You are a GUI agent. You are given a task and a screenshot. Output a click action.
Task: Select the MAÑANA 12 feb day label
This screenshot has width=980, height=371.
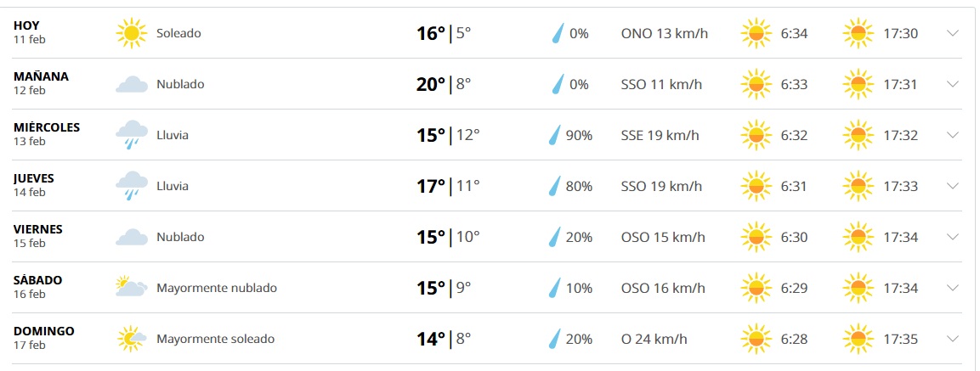41,82
